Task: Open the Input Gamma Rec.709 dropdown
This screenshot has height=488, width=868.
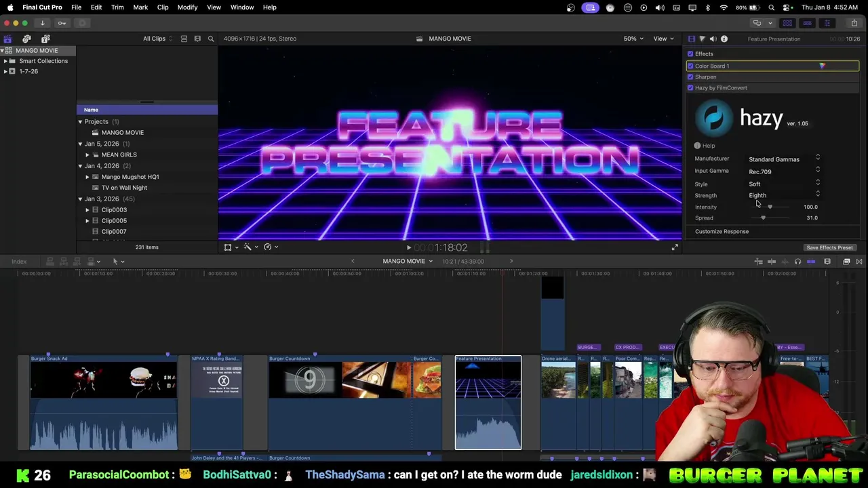Action: [784, 171]
